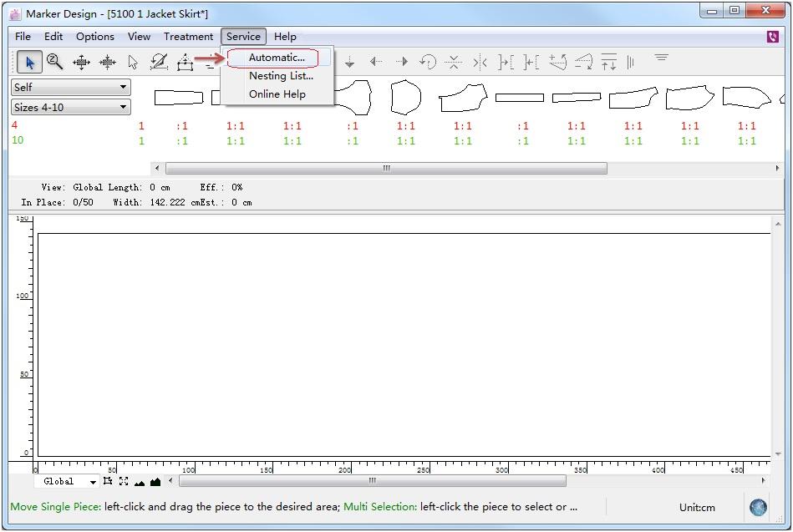This screenshot has height=532, width=793.
Task: Open Online Help from Service menu
Action: tap(277, 94)
